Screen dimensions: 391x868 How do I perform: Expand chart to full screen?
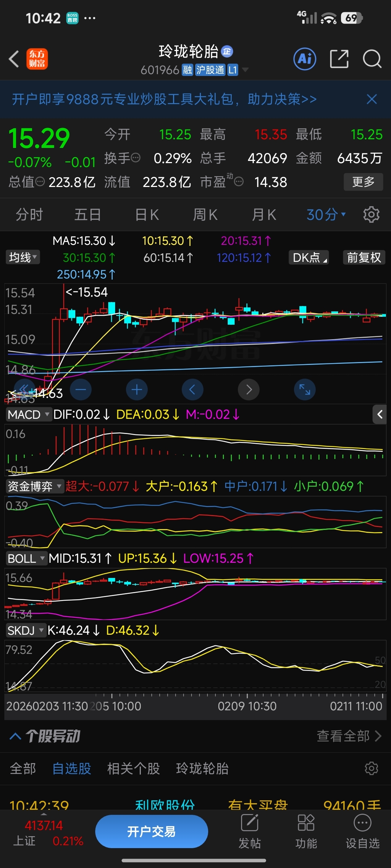pos(305,390)
